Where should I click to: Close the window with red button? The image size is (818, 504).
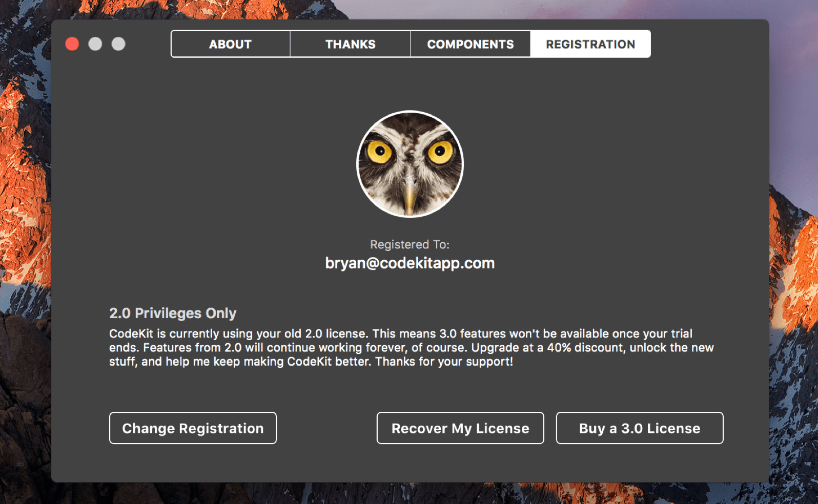tap(72, 44)
